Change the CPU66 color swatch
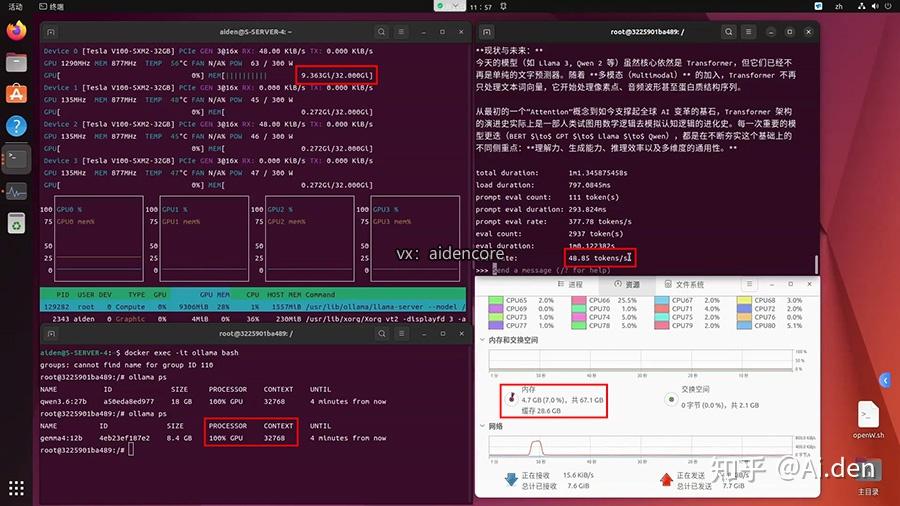900x506 pixels. click(579, 300)
